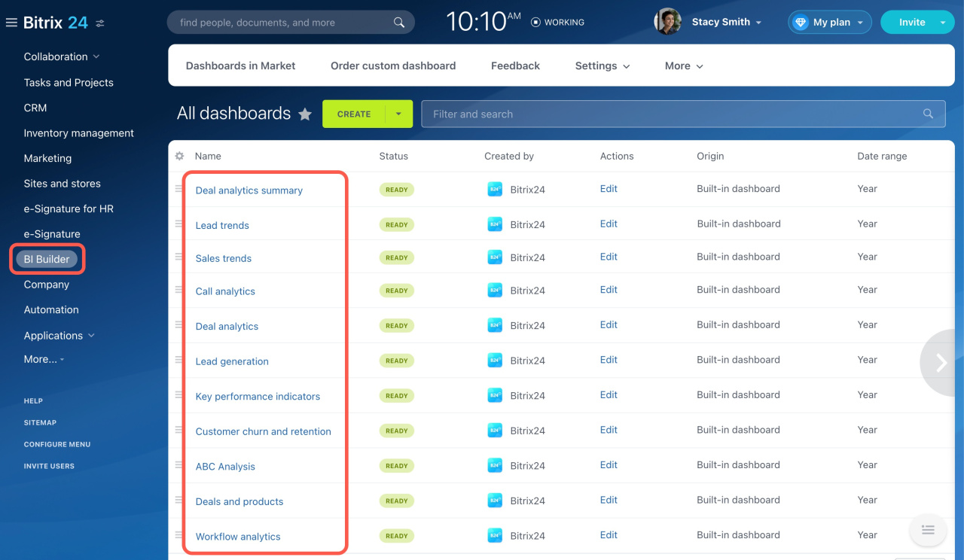
Task: Open CRM in the sidebar
Action: (x=35, y=108)
